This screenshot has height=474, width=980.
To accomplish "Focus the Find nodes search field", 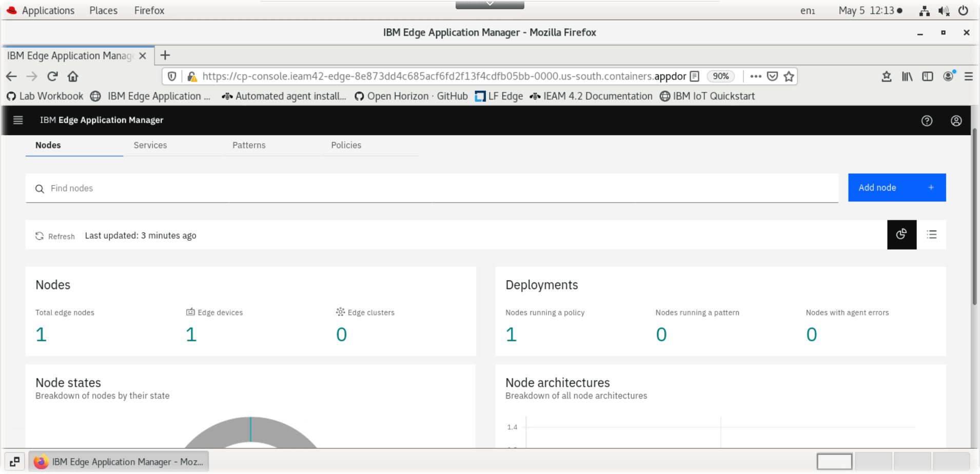I will coord(432,188).
